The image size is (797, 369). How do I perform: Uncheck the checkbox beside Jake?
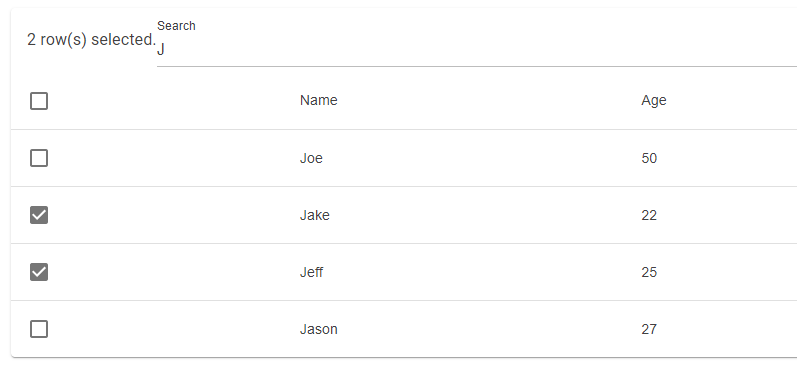click(x=39, y=215)
